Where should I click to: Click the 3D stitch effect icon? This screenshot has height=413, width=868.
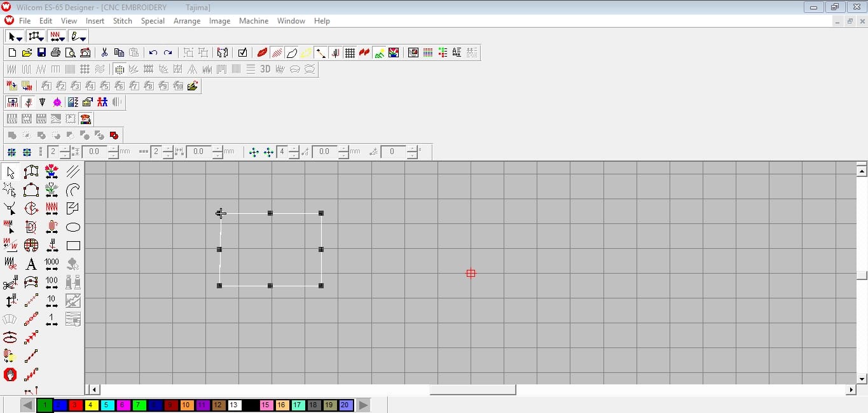(265, 69)
